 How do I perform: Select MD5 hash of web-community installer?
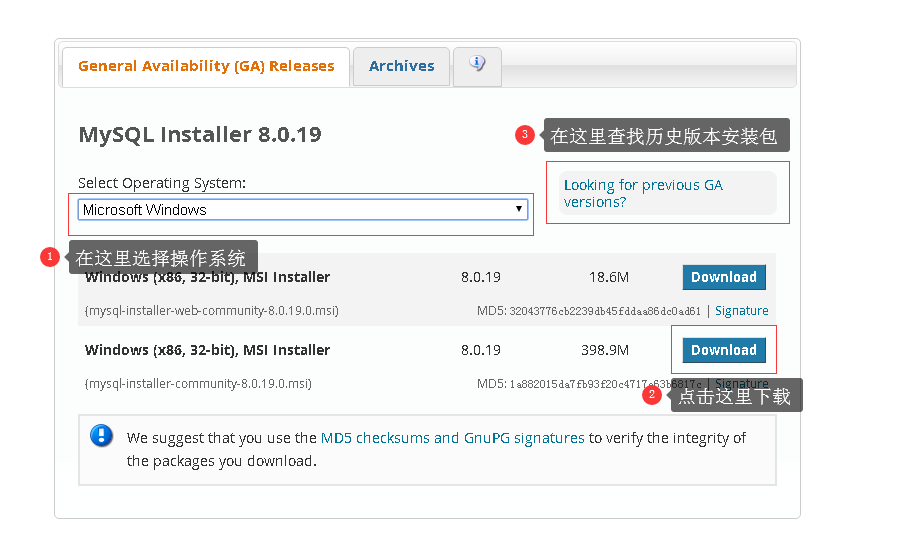605,311
